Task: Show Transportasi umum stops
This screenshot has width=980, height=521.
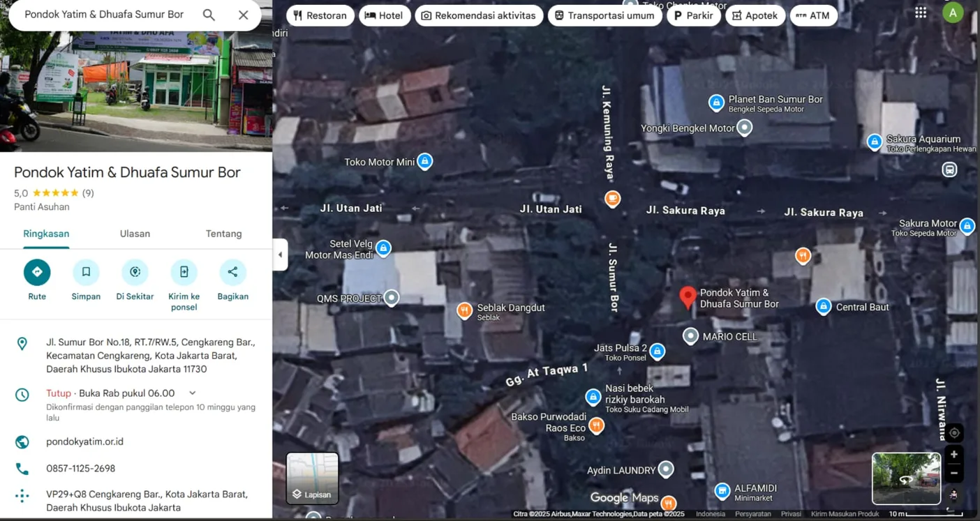Action: point(604,15)
